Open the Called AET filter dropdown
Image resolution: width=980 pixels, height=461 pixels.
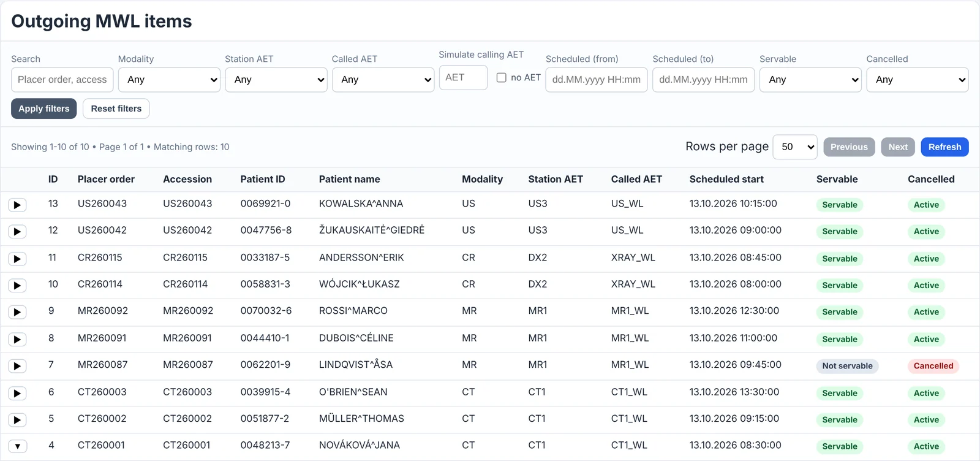tap(383, 80)
